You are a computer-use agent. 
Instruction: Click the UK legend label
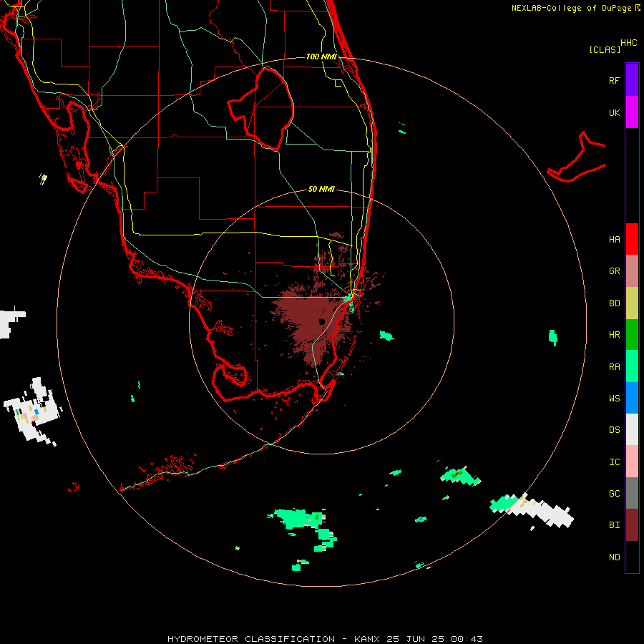coord(615,112)
